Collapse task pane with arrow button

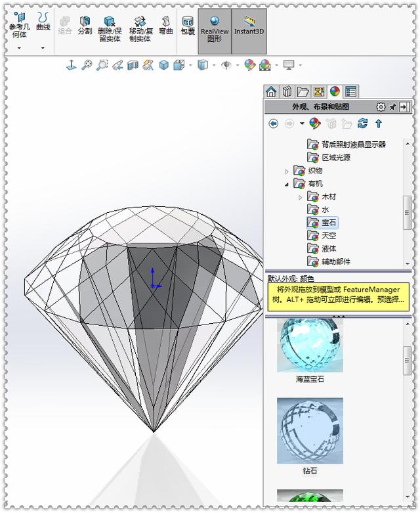point(404,107)
